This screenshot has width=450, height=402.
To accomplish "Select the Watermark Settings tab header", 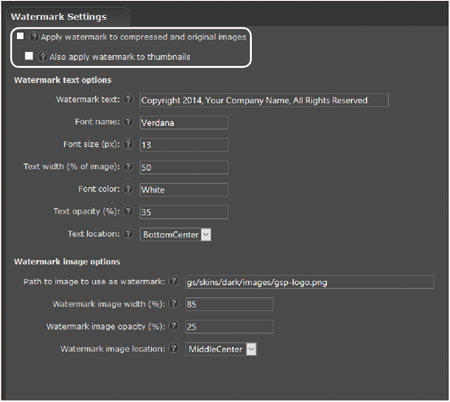I will (x=59, y=17).
